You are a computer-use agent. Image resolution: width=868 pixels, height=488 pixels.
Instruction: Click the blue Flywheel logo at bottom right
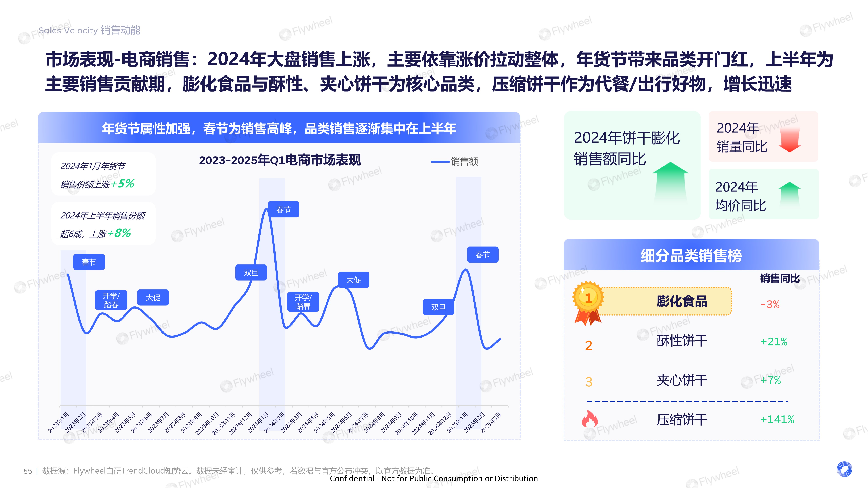[844, 469]
